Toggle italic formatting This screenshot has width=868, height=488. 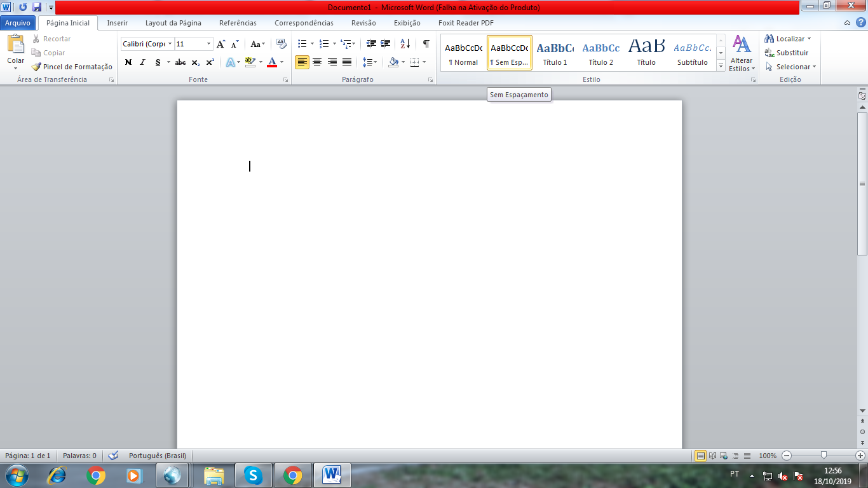coord(142,62)
